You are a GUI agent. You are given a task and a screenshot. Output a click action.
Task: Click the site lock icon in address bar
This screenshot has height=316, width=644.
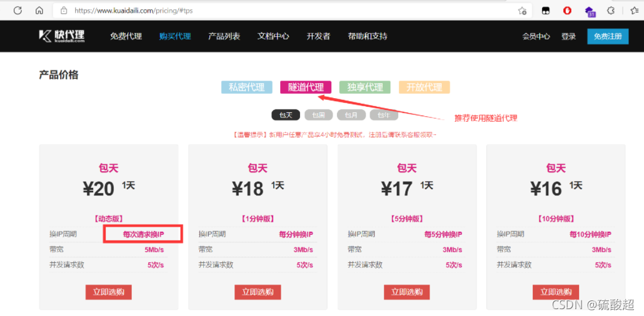pos(64,11)
